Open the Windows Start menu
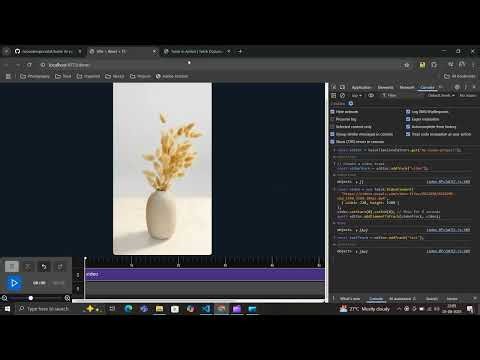Viewport: 480px width, 360px height. 7,309
